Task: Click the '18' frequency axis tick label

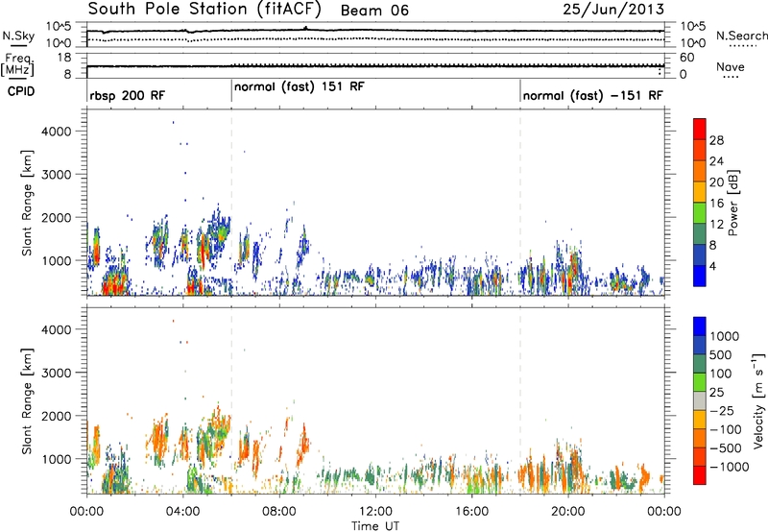Action: 63,58
